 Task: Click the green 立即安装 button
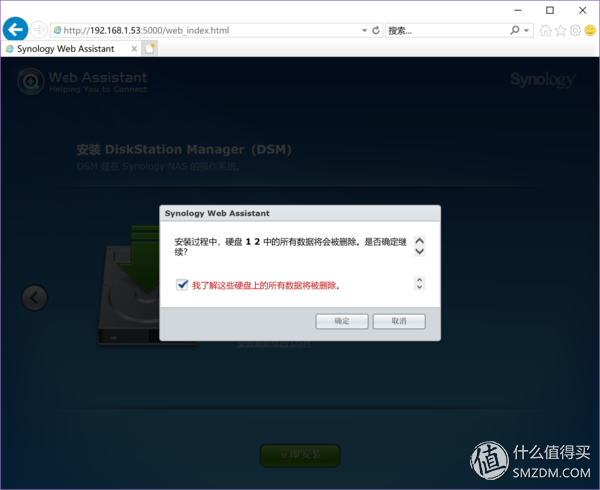pos(300,455)
